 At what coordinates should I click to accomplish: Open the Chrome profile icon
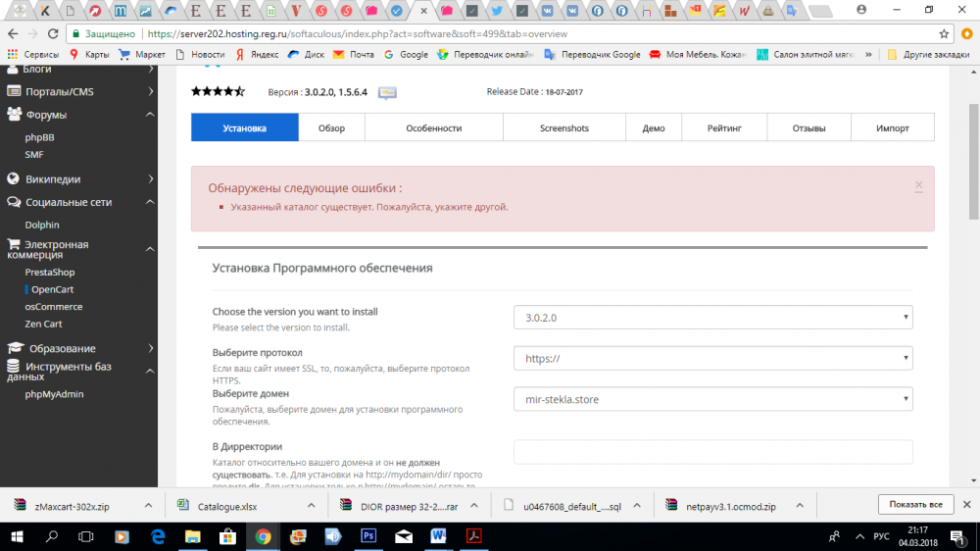[x=861, y=10]
